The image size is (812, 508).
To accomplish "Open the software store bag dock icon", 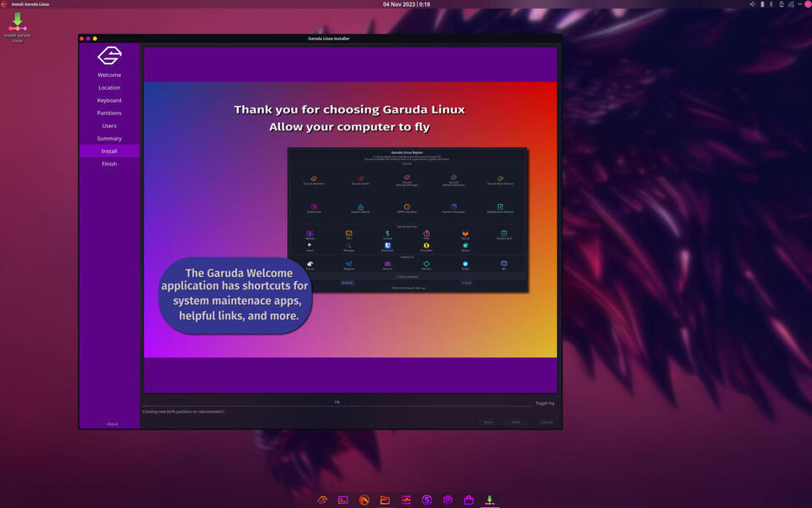I will (469, 500).
